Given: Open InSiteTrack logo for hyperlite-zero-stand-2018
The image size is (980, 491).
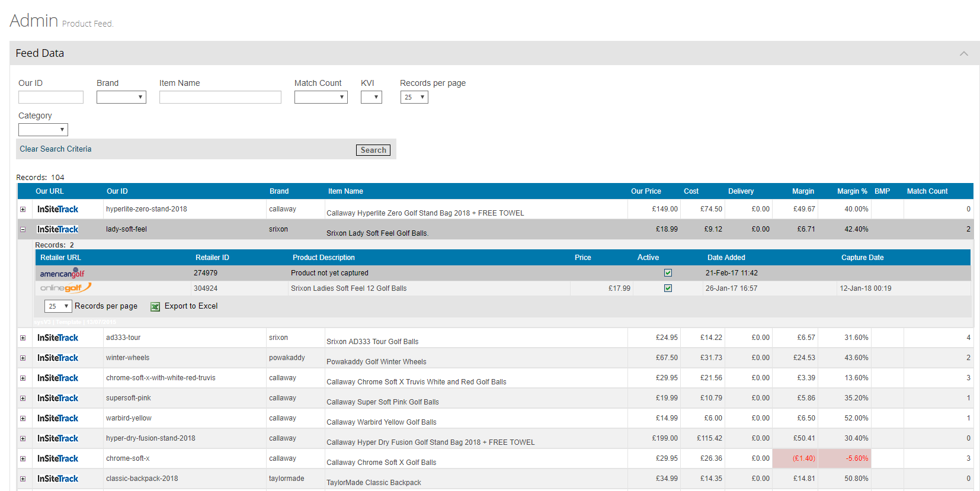Looking at the screenshot, I should click(57, 209).
